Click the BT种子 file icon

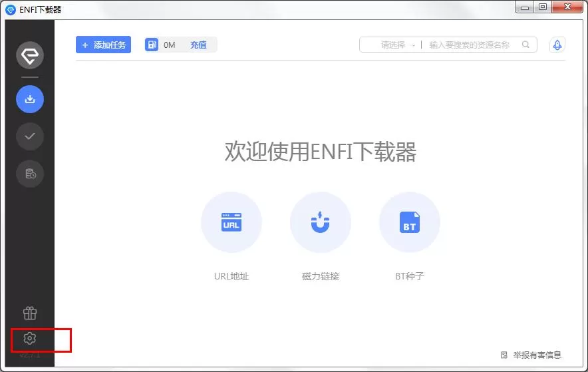pyautogui.click(x=410, y=222)
